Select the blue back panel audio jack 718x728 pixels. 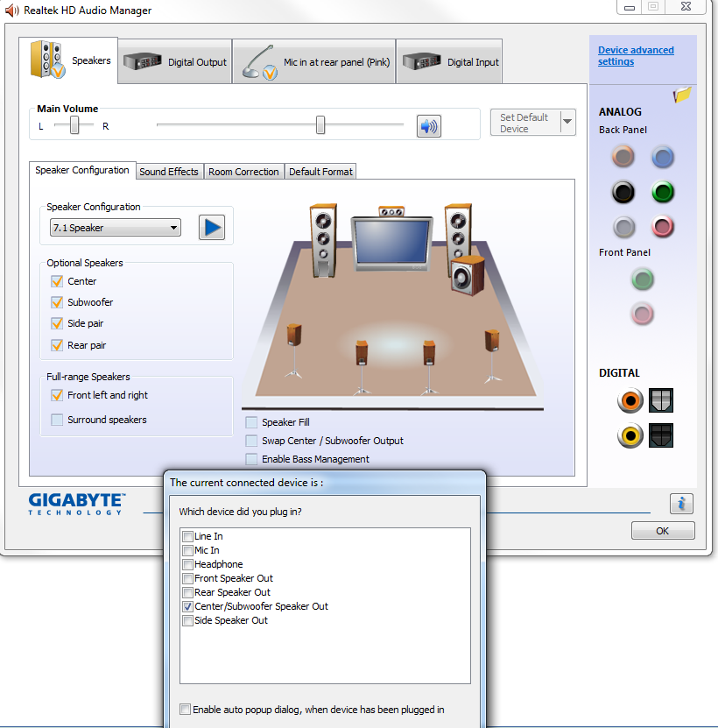(x=662, y=157)
